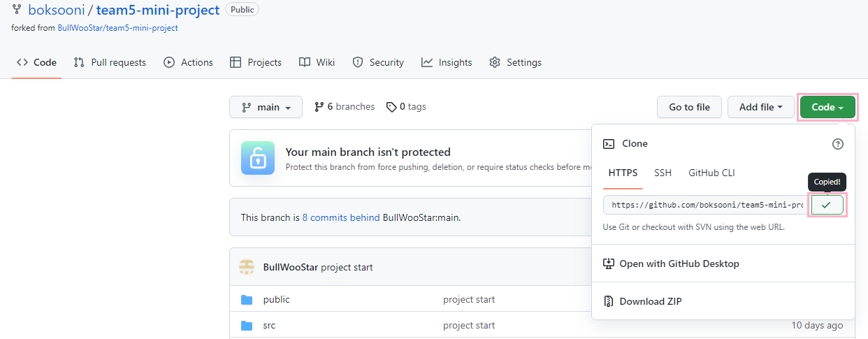This screenshot has width=868, height=339.
Task: Click the open padlock branch protection icon
Action: pos(258,158)
